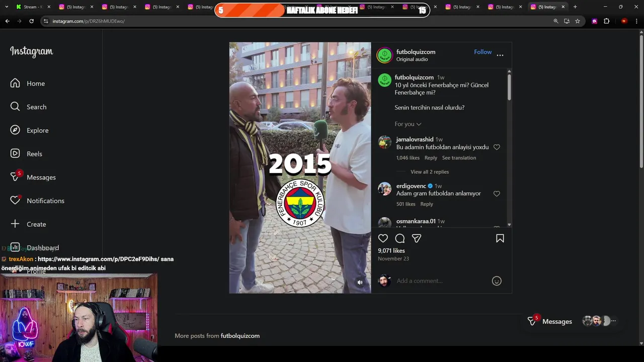Open the browser Extensions puzzle icon
This screenshot has height=362, width=644.
(606, 21)
